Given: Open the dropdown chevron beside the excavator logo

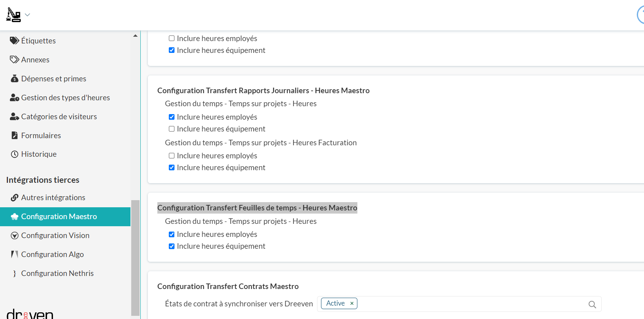Looking at the screenshot, I should pyautogui.click(x=27, y=15).
